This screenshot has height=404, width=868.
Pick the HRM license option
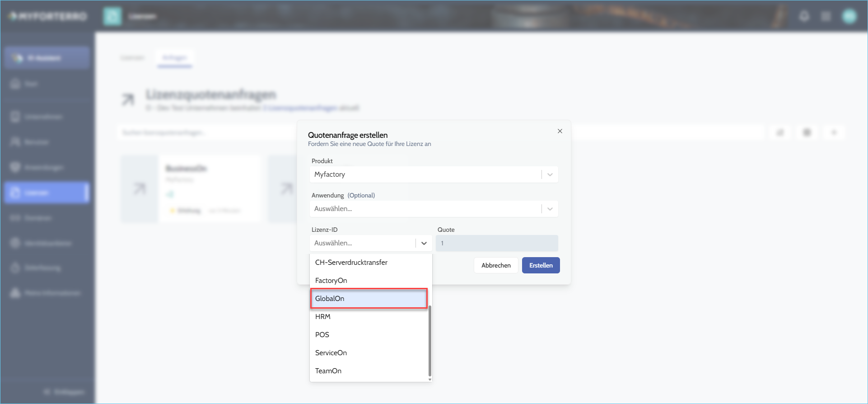pos(369,317)
